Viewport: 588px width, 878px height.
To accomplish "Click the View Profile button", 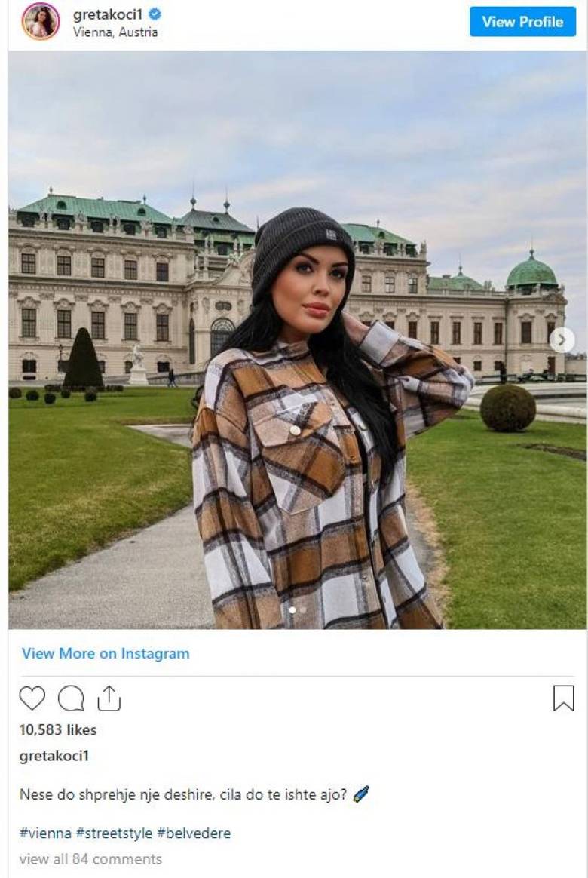I will pos(522,22).
